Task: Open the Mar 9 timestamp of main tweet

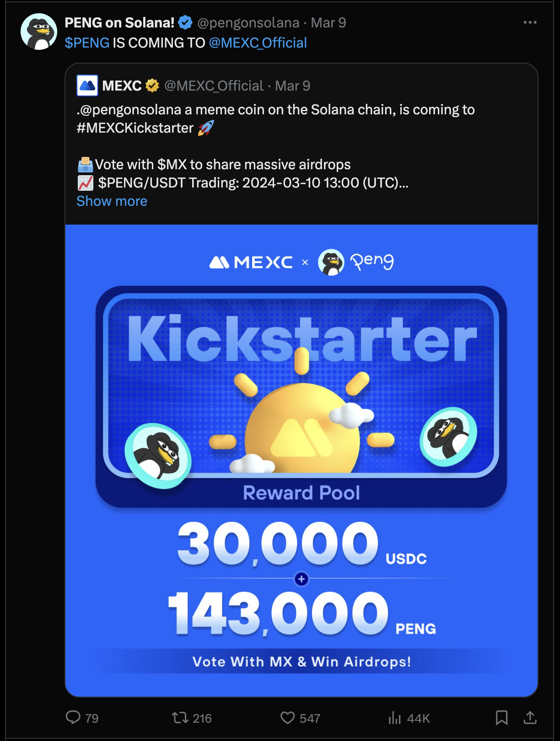Action: [x=328, y=22]
